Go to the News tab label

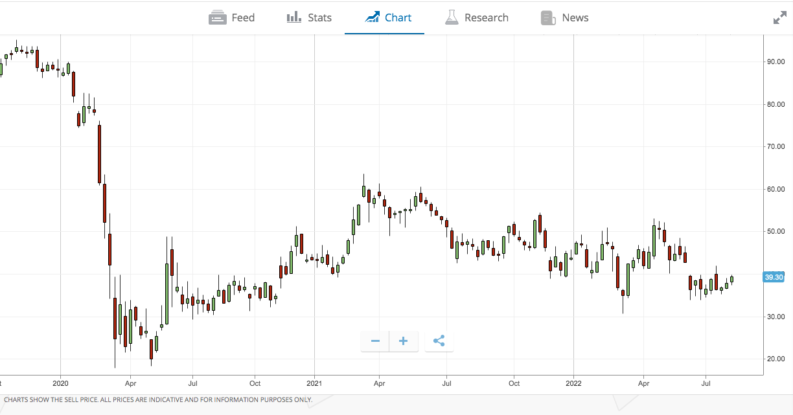(575, 18)
